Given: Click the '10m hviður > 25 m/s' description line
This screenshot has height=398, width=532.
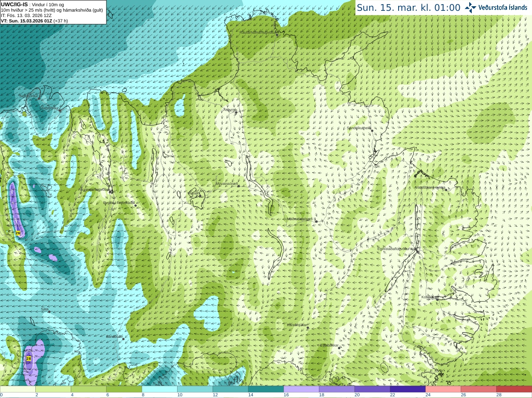Looking at the screenshot, I should (52, 10).
